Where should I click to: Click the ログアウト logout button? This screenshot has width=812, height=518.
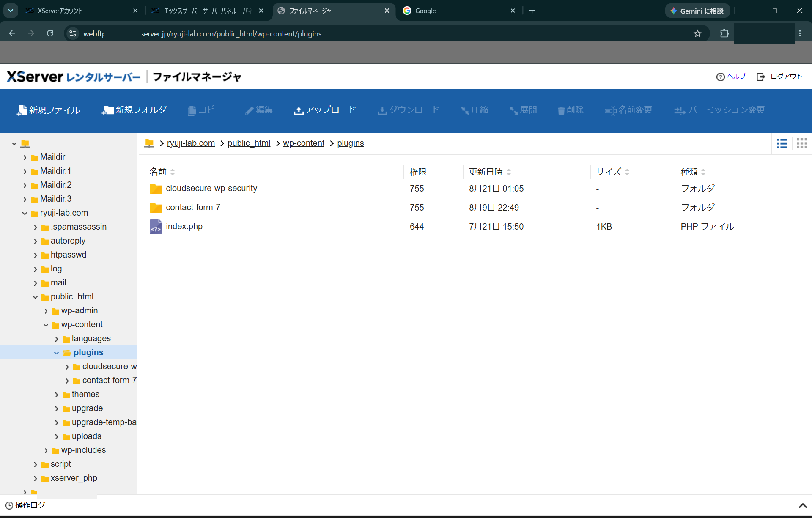tap(779, 77)
